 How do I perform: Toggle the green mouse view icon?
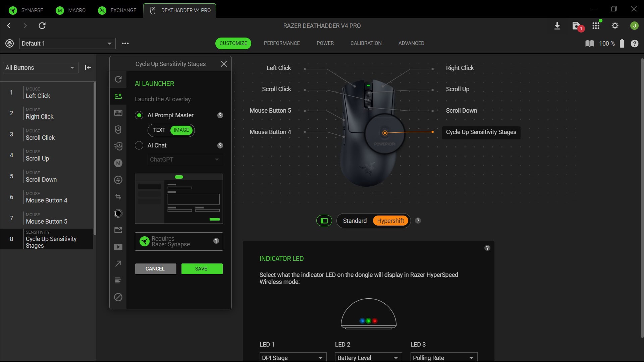[324, 221]
